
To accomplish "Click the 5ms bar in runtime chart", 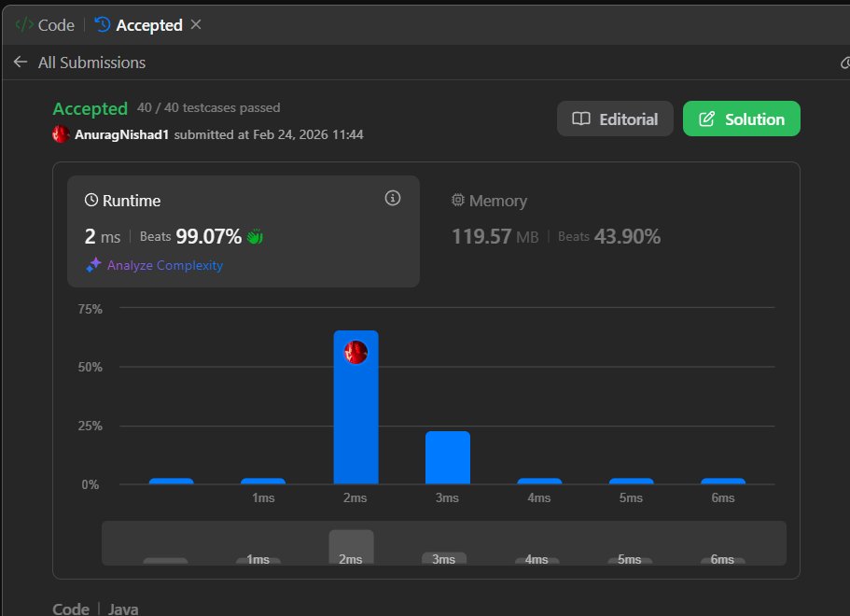I will point(631,481).
